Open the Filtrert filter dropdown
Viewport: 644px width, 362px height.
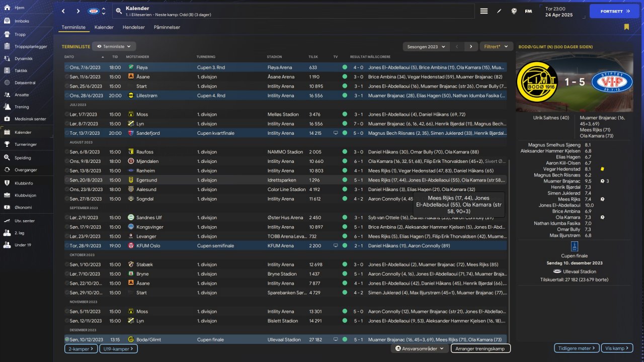(496, 46)
